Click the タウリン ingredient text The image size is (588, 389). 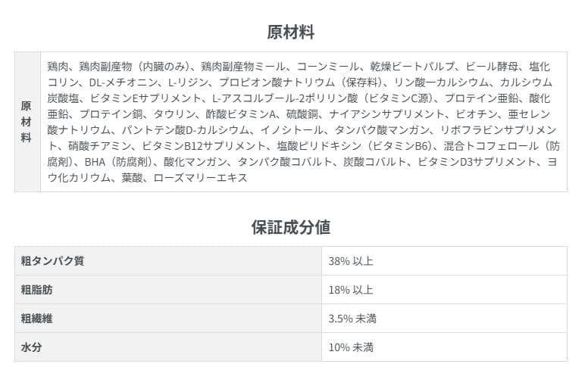(171, 114)
